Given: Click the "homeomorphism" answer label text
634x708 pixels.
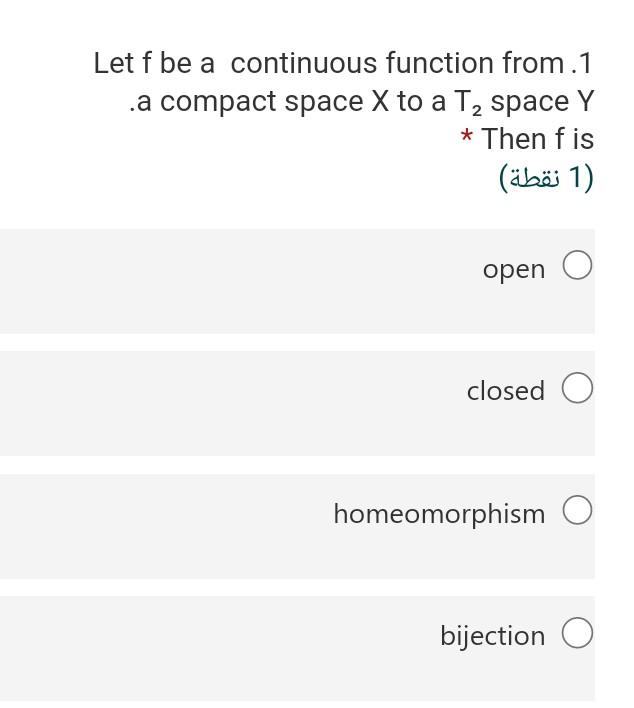Looking at the screenshot, I should [x=439, y=514].
